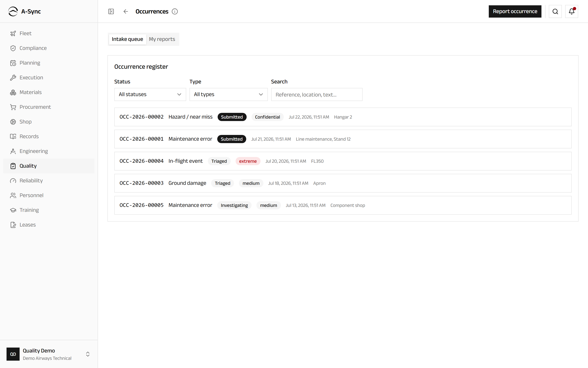The width and height of the screenshot is (588, 368).
Task: Open occurrence OCC-2026-00005
Action: (x=343, y=205)
